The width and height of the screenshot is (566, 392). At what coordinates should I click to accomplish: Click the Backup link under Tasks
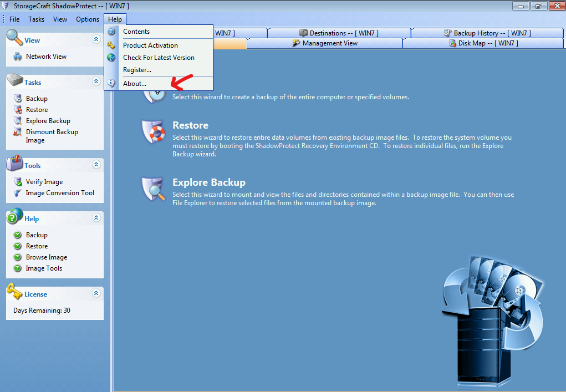[37, 99]
